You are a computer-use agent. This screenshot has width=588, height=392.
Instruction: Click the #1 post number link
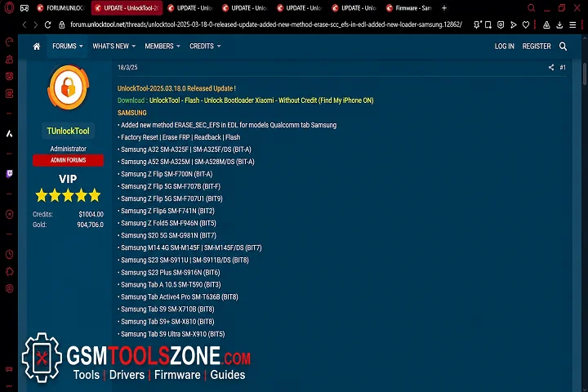(x=563, y=68)
